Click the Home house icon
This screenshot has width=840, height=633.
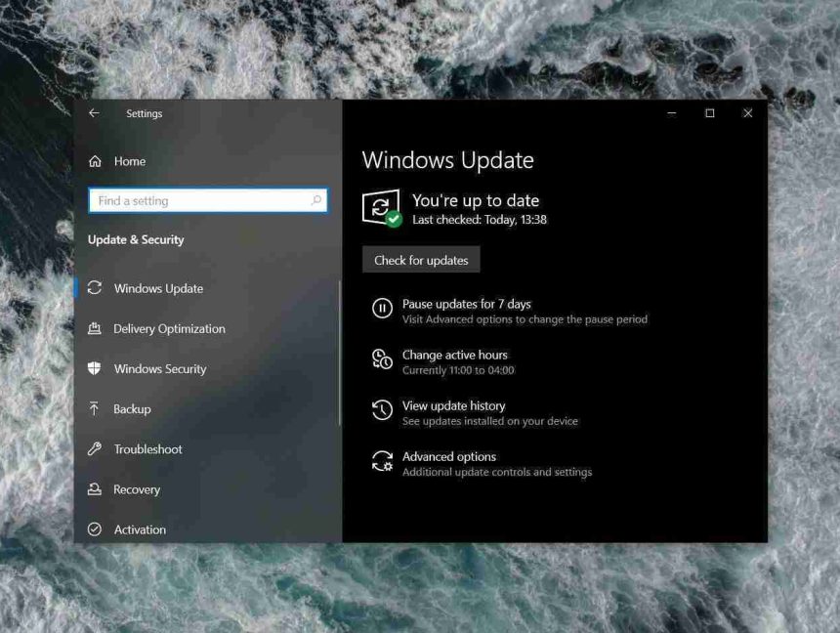click(95, 161)
